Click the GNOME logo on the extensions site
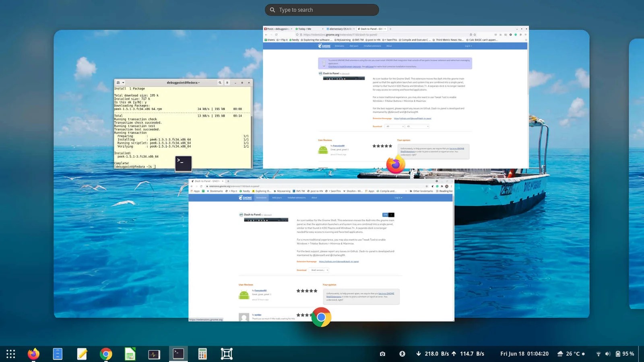The width and height of the screenshot is (644, 362). click(246, 197)
